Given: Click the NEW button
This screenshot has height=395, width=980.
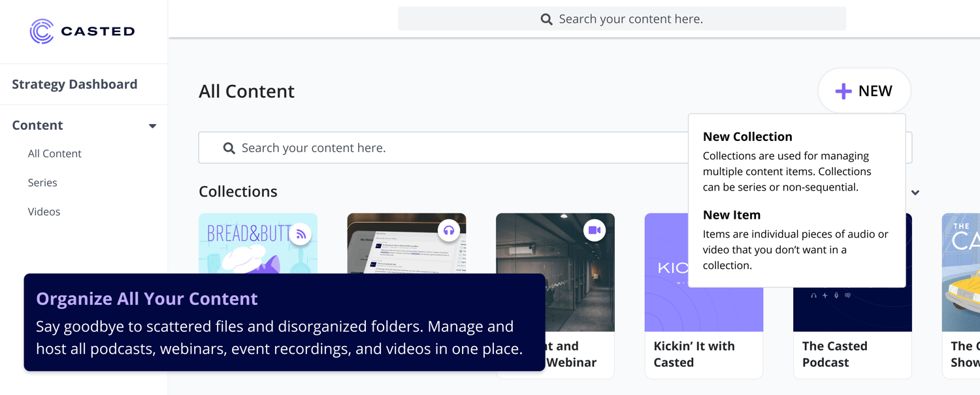Looking at the screenshot, I should [x=864, y=91].
